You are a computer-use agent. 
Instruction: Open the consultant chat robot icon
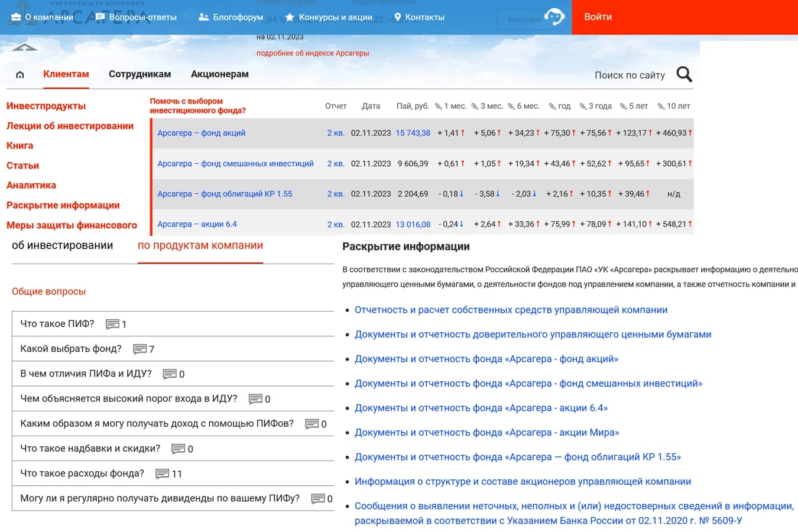pyautogui.click(x=554, y=17)
